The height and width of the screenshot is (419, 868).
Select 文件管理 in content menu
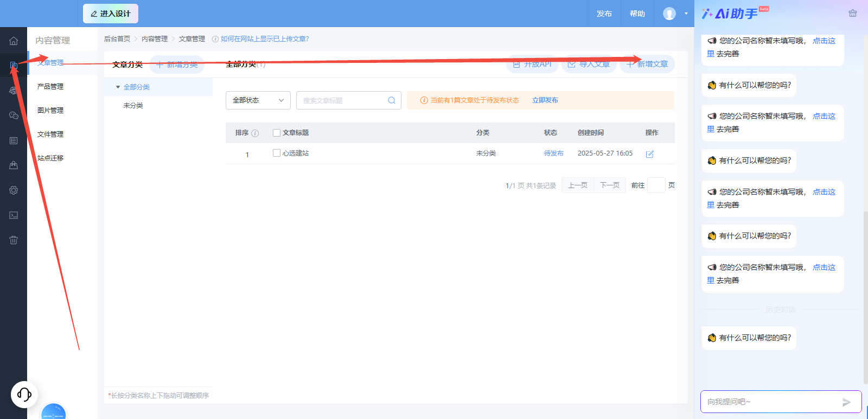click(x=50, y=134)
